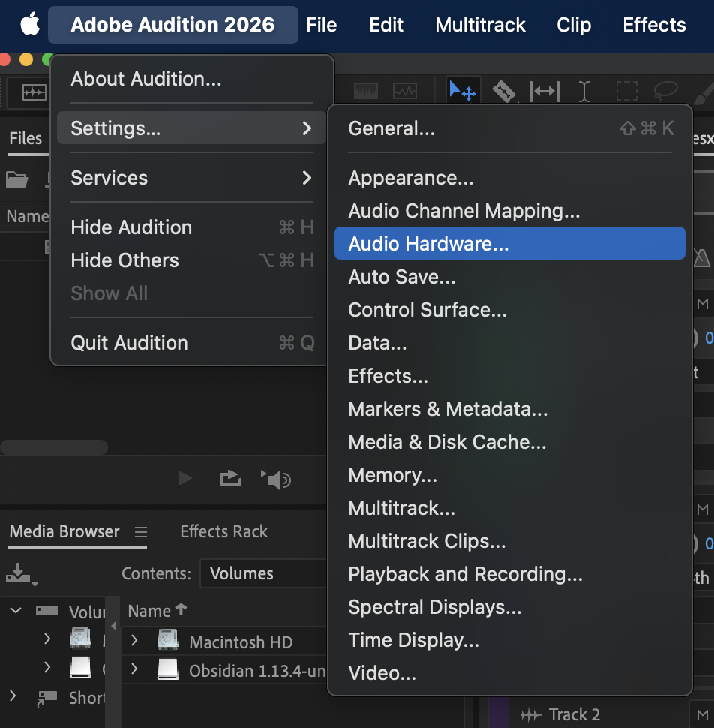714x728 pixels.
Task: Toggle spectral frequency display
Action: click(x=365, y=91)
